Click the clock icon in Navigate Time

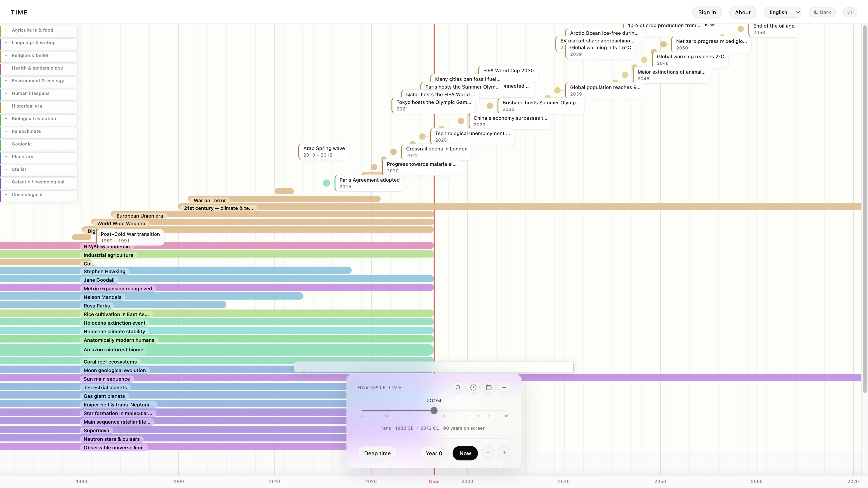pyautogui.click(x=473, y=388)
